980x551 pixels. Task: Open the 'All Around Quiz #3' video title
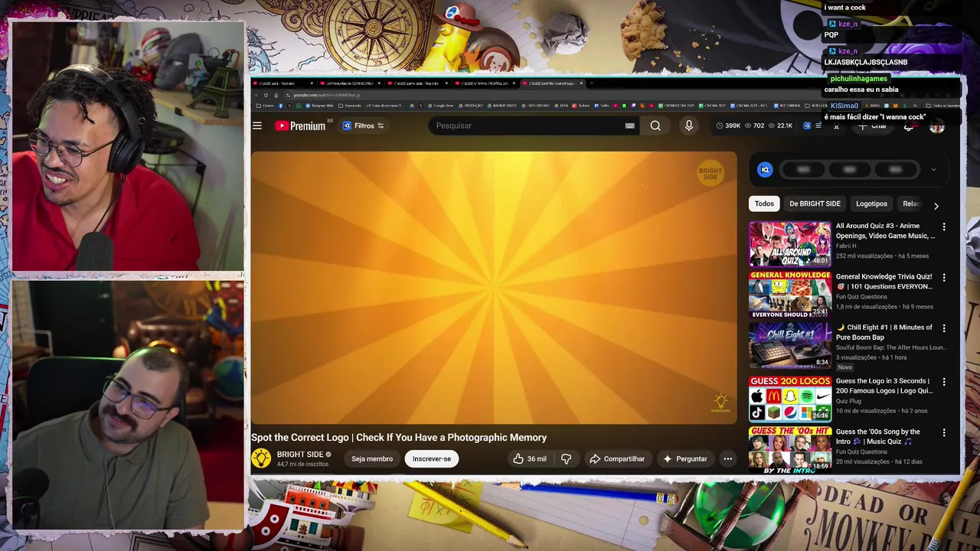click(x=885, y=230)
